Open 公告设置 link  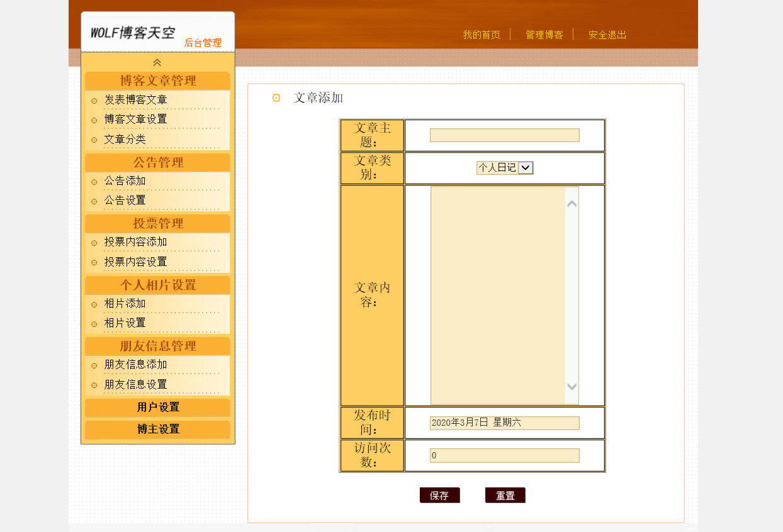coord(125,200)
